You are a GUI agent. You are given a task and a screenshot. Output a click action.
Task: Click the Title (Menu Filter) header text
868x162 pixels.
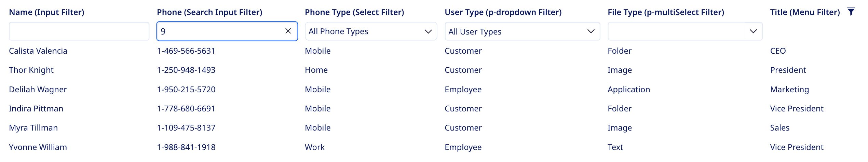coord(805,12)
